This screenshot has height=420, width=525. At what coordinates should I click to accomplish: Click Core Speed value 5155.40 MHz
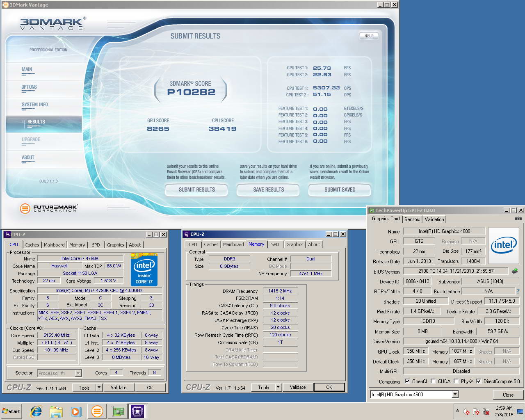(57, 335)
